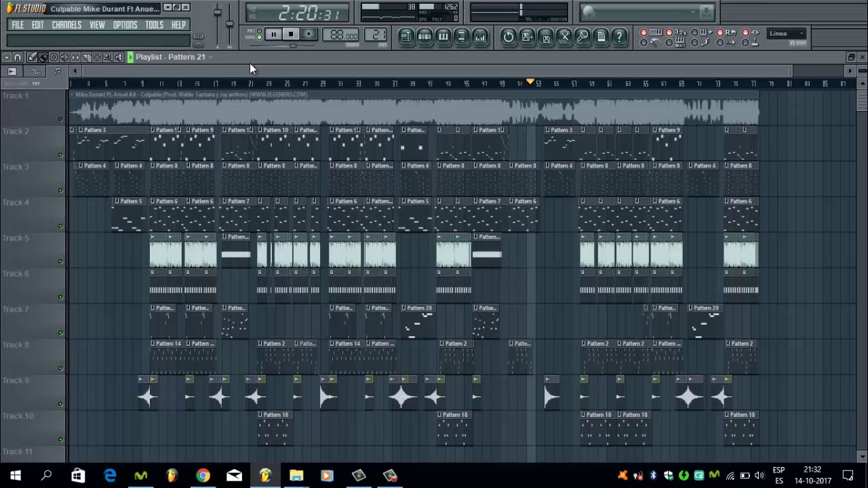
Task: Click the Playlist audio clips focus tab
Action: (12, 71)
